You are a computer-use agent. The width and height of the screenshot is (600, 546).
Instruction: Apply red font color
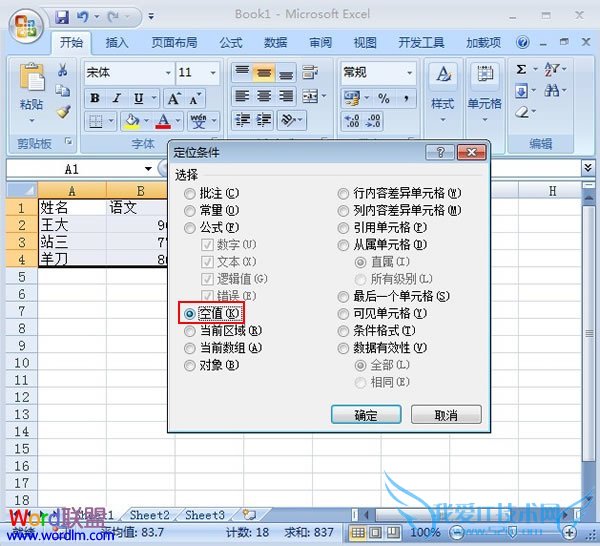point(163,122)
